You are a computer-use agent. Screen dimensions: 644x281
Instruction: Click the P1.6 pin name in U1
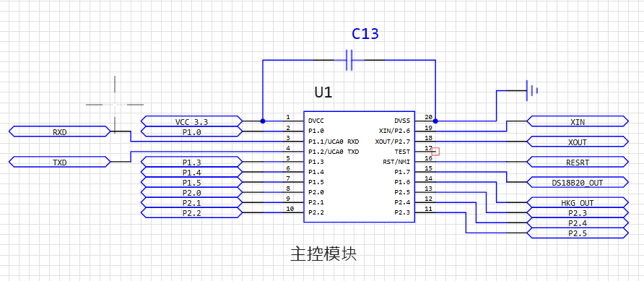(401, 183)
